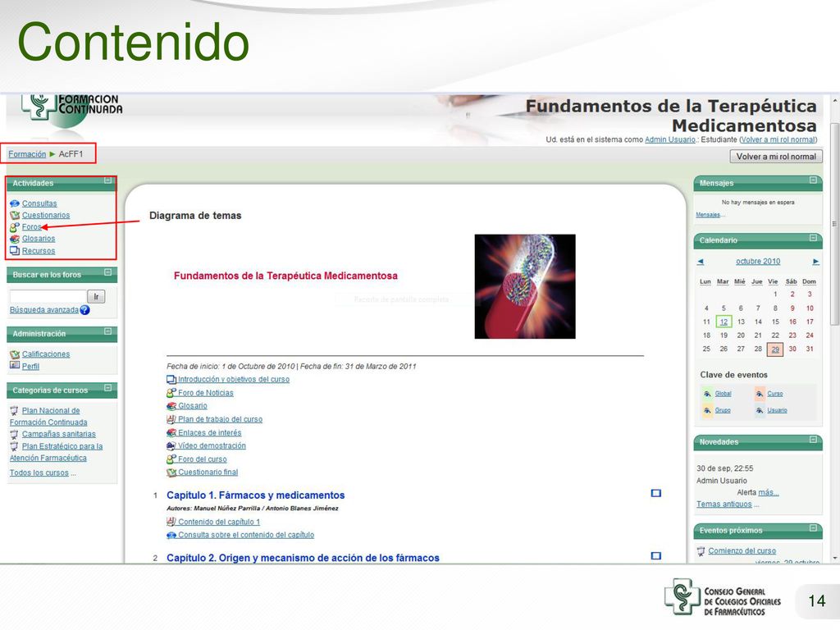Click the Recursos page icon
Image resolution: width=840 pixels, height=630 pixels.
[x=15, y=251]
